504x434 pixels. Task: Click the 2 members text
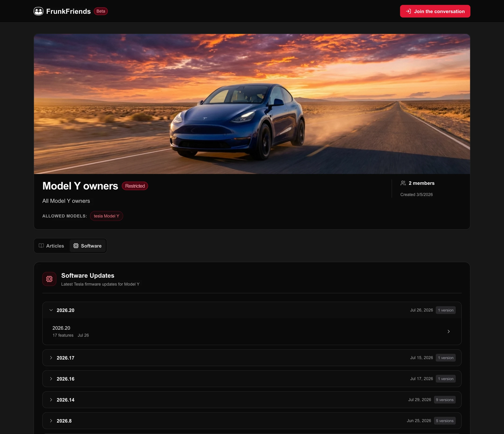[x=421, y=183]
